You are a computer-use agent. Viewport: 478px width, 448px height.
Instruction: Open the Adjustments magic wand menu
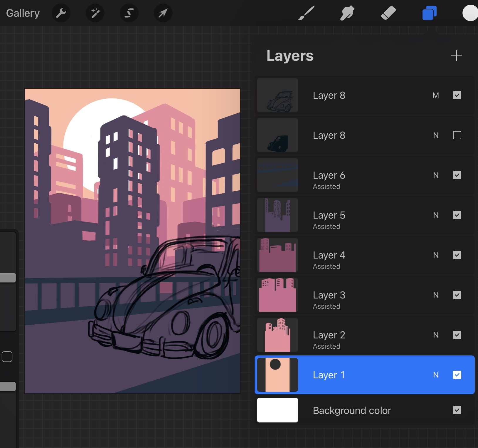click(x=95, y=13)
